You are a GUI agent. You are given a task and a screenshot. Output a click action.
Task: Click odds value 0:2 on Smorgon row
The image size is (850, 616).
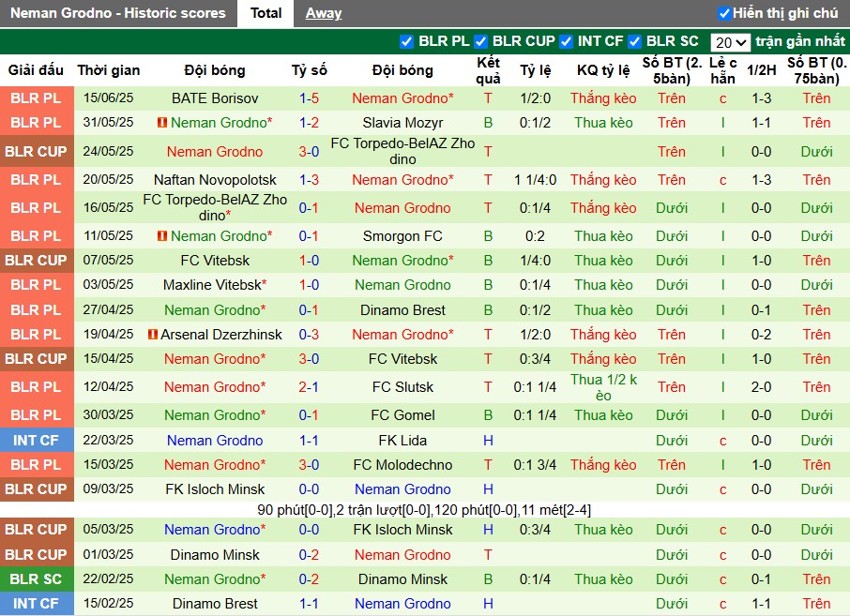535,236
